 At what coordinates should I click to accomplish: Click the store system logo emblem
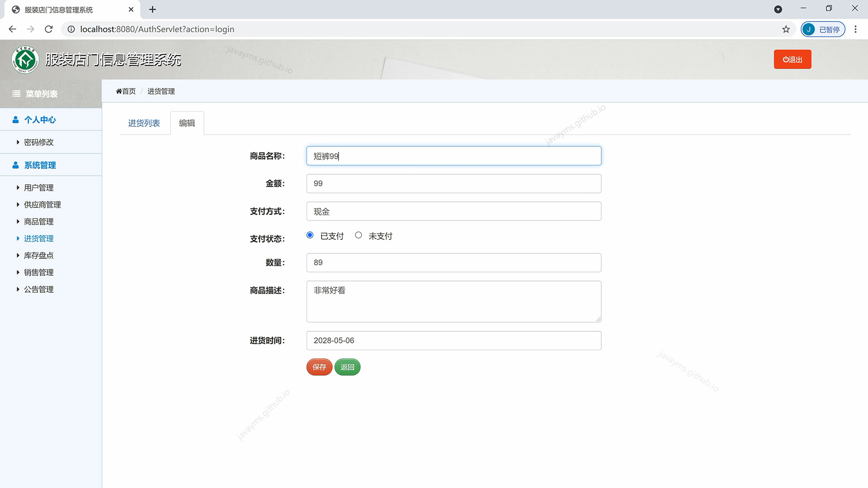(x=25, y=60)
